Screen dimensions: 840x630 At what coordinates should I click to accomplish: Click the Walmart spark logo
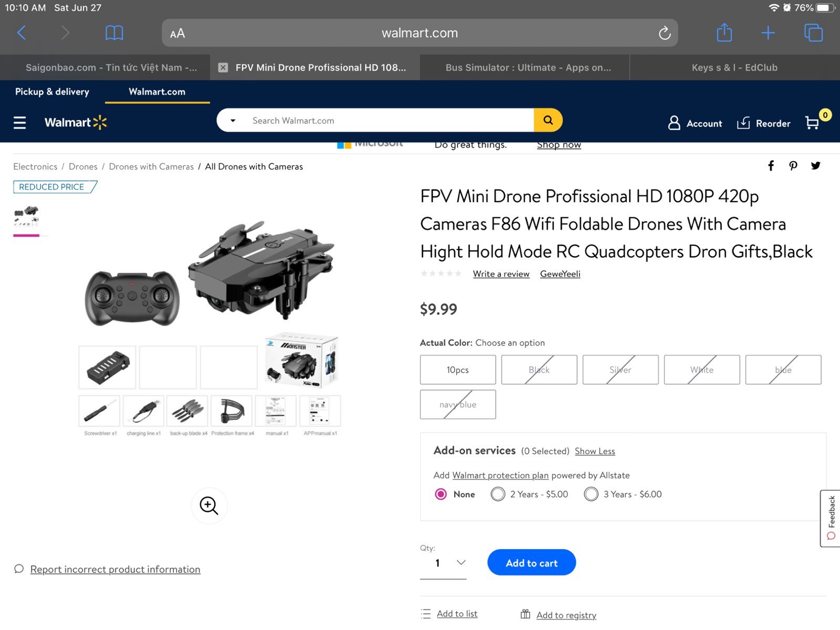[x=100, y=122]
